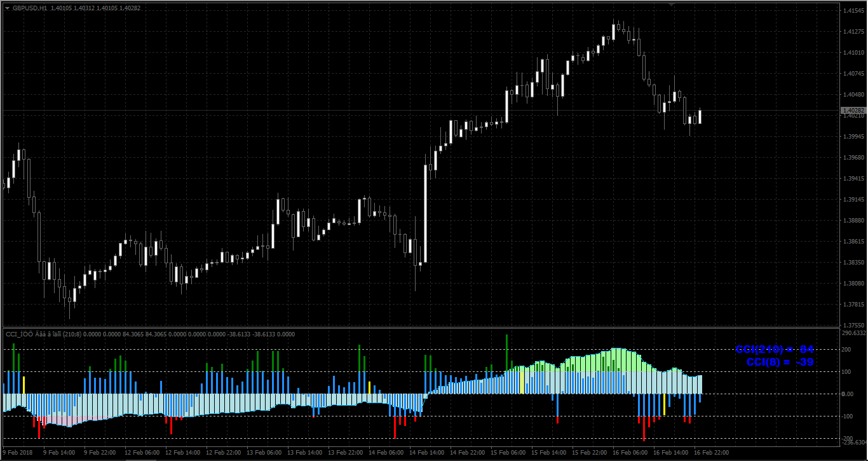Click the 0.00 level on indicator scale

click(847, 394)
